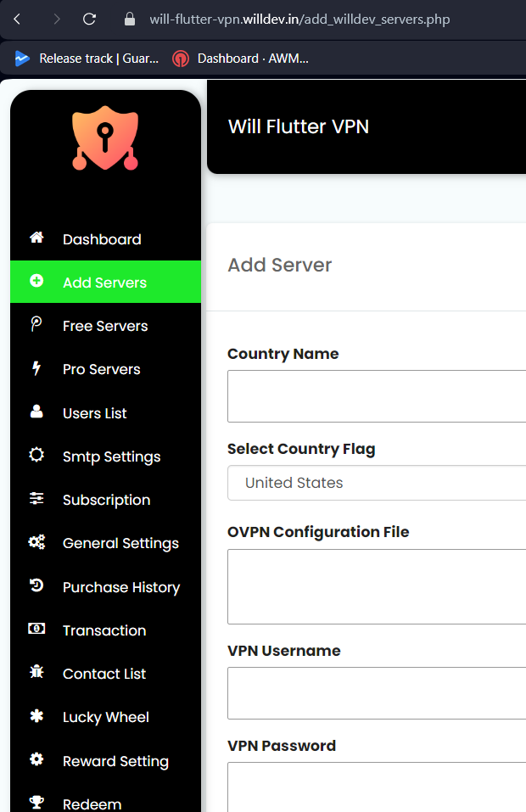This screenshot has width=526, height=812.
Task: Click the Release track bookmark favicon
Action: tap(22, 59)
